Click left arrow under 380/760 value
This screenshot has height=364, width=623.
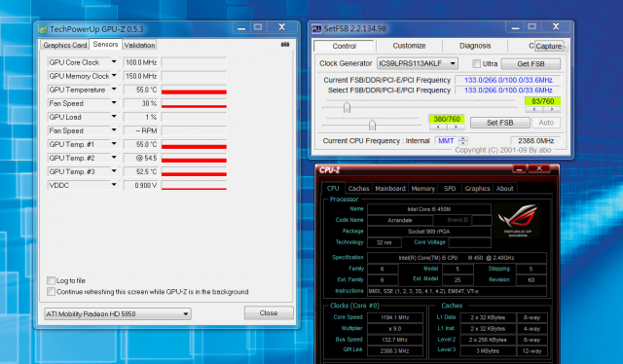click(x=438, y=127)
